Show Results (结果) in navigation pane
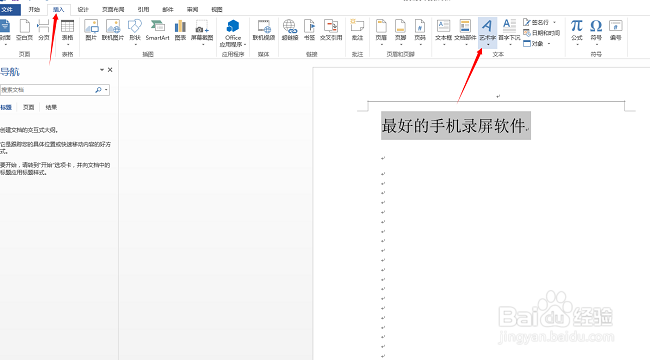Image resolution: width=650 pixels, height=360 pixels. [x=51, y=107]
